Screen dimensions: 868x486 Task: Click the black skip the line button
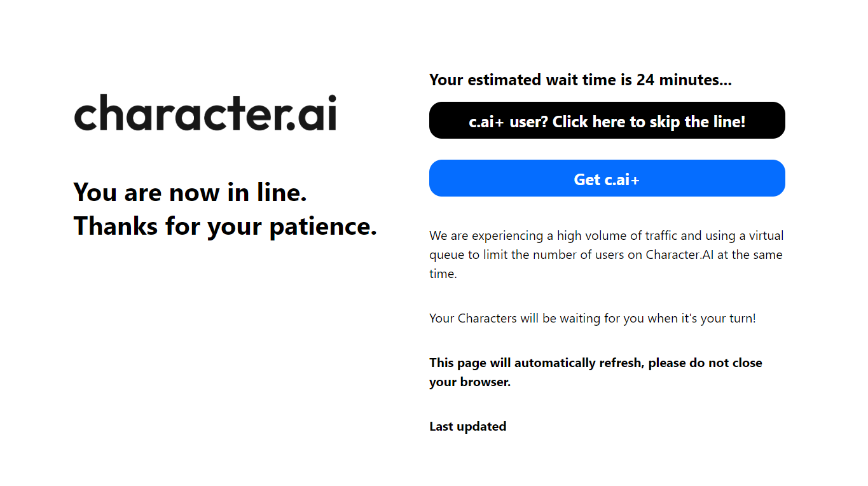click(x=607, y=120)
